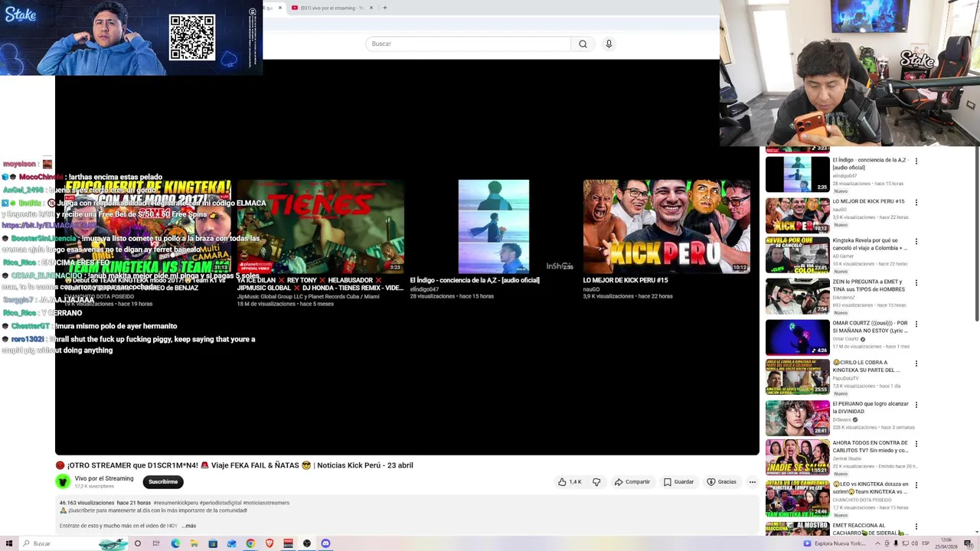The height and width of the screenshot is (551, 980).
Task: Open OMAR COURTZ Por Si Mañana sidebar thumbnail
Action: [797, 337]
